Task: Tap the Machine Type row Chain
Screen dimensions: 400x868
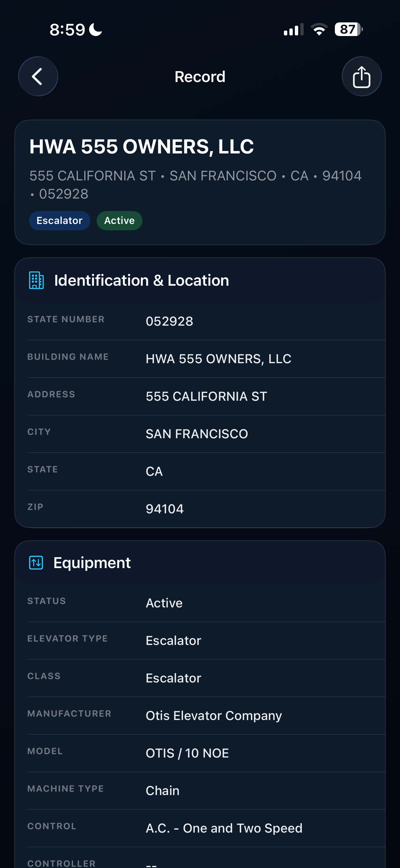Action: click(x=206, y=791)
